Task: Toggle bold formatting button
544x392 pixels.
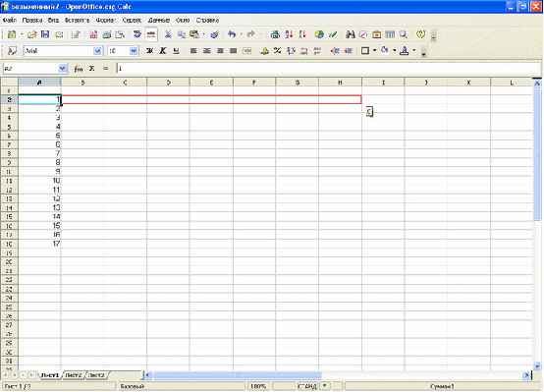Action: click(149, 51)
